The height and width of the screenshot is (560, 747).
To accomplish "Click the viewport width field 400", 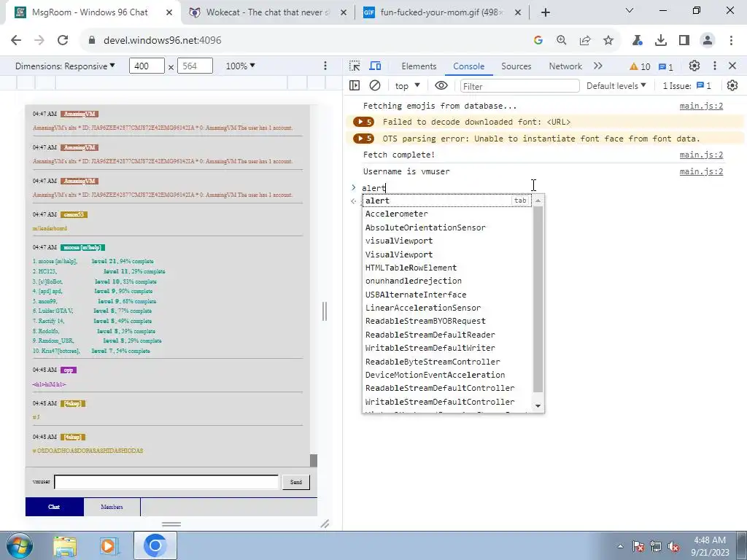I will coord(147,66).
